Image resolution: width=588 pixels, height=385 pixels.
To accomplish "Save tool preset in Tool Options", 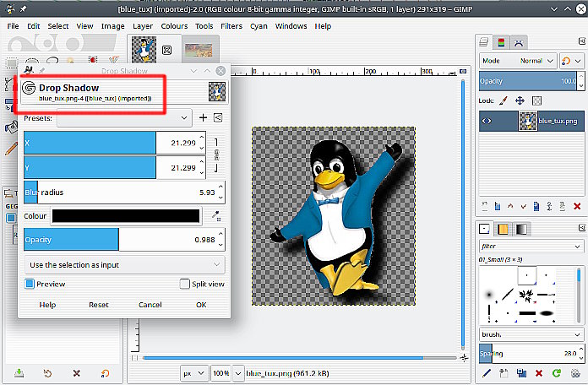I will coord(19,373).
